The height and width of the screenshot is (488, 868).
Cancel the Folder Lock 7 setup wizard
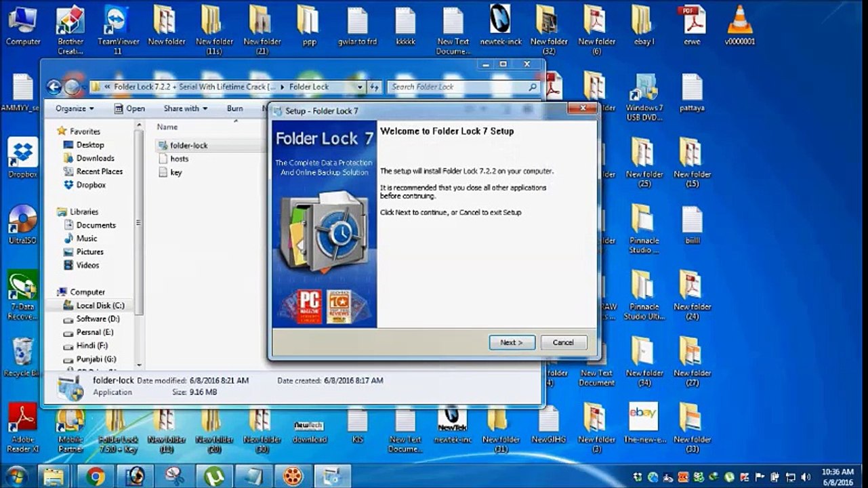(563, 342)
